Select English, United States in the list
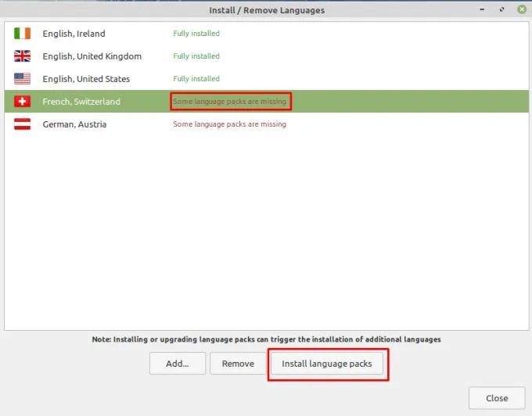 [x=266, y=79]
